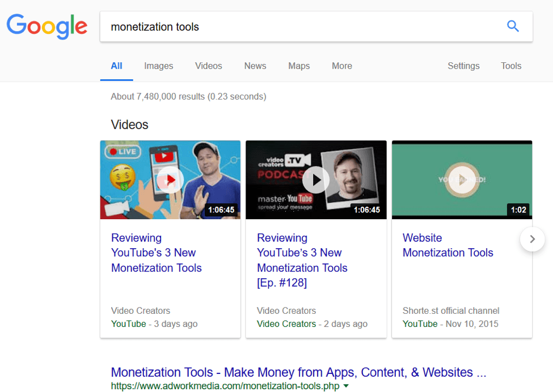Go to the News tab
Image resolution: width=553 pixels, height=392 pixels.
[255, 66]
